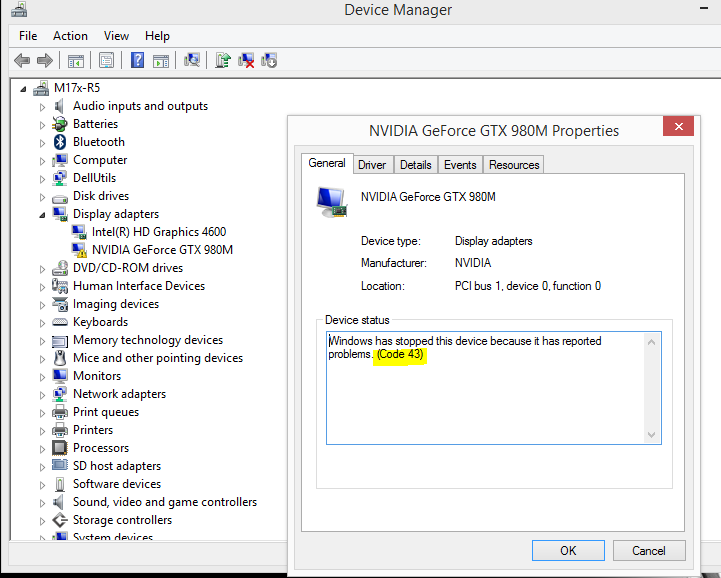Open the File menu
The width and height of the screenshot is (721, 578).
[x=28, y=36]
